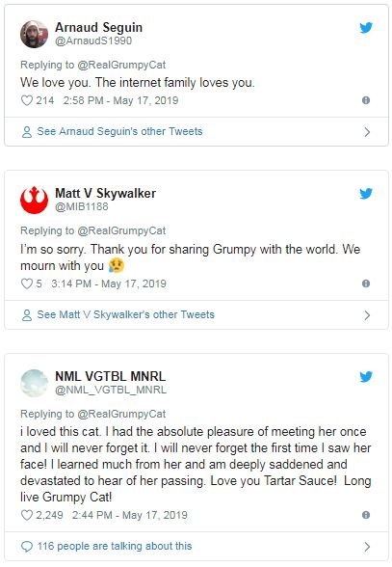Expand the chevron beside See Arnaud Seguin's other Tweets
This screenshot has height=567, width=392.
[367, 132]
